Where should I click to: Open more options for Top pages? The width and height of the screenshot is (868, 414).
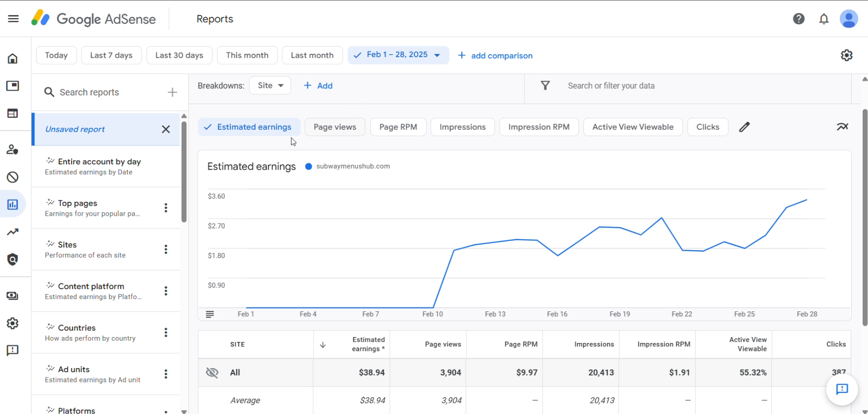point(166,208)
